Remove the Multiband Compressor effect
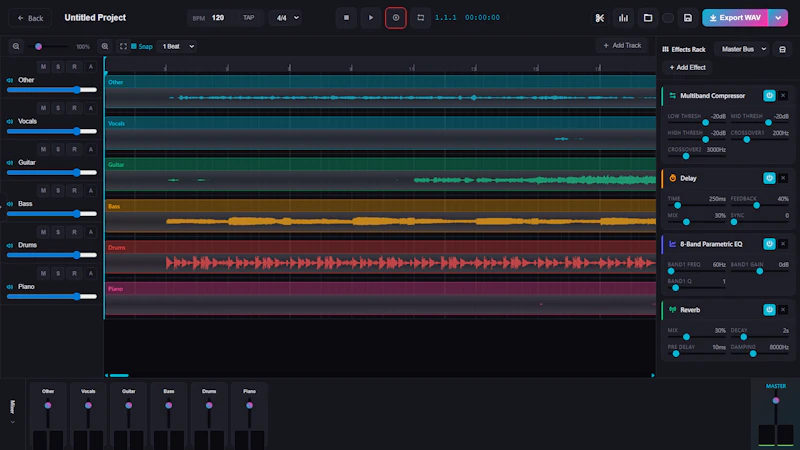Image resolution: width=800 pixels, height=450 pixels. [x=783, y=95]
